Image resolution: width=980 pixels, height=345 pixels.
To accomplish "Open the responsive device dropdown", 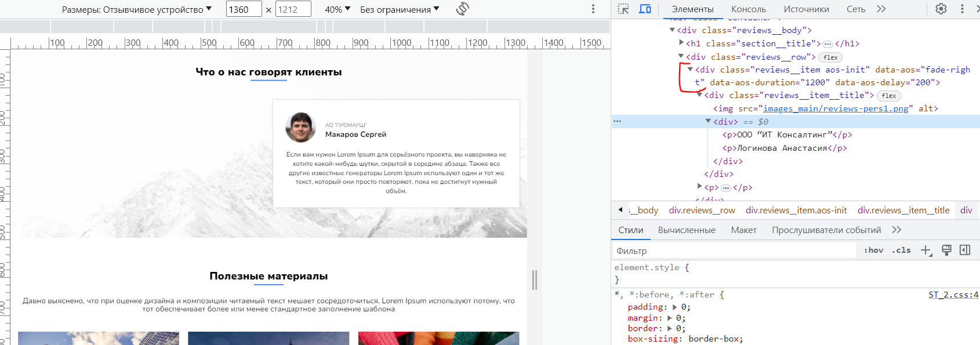I will [x=137, y=9].
